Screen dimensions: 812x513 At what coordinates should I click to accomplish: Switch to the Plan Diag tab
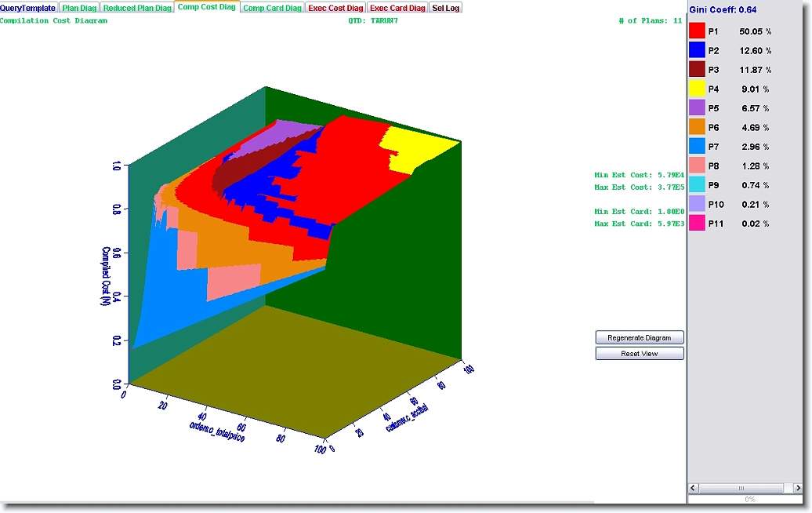[x=79, y=8]
